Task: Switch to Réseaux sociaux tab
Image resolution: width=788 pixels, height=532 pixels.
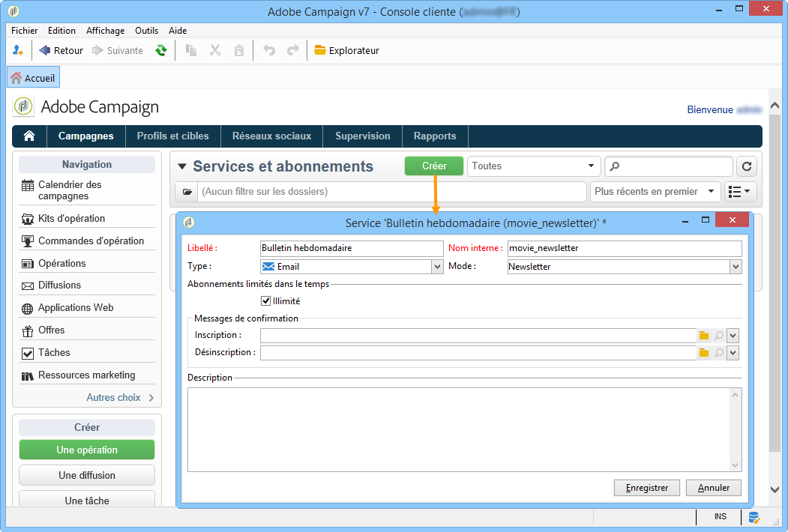Action: [272, 136]
